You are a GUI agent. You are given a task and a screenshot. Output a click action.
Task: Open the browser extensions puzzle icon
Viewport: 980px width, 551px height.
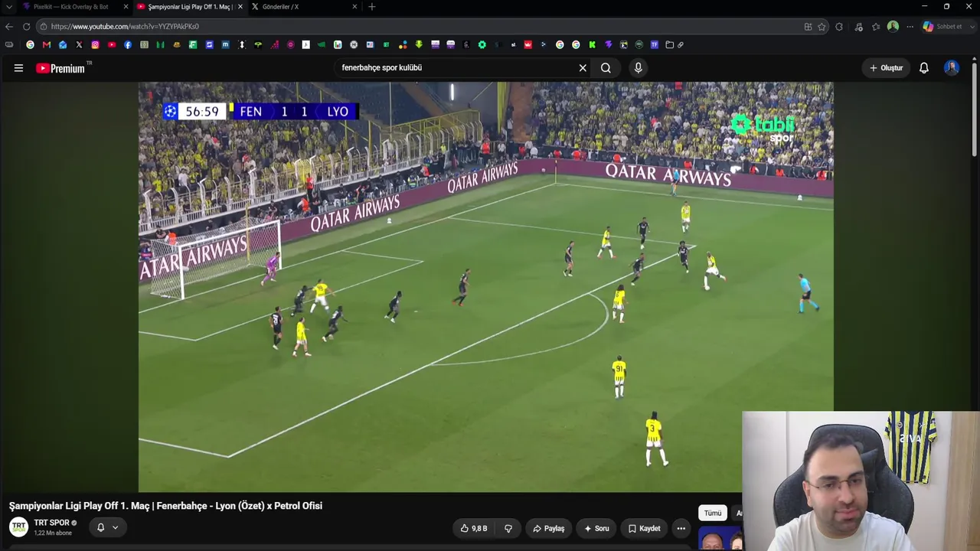pos(839,27)
